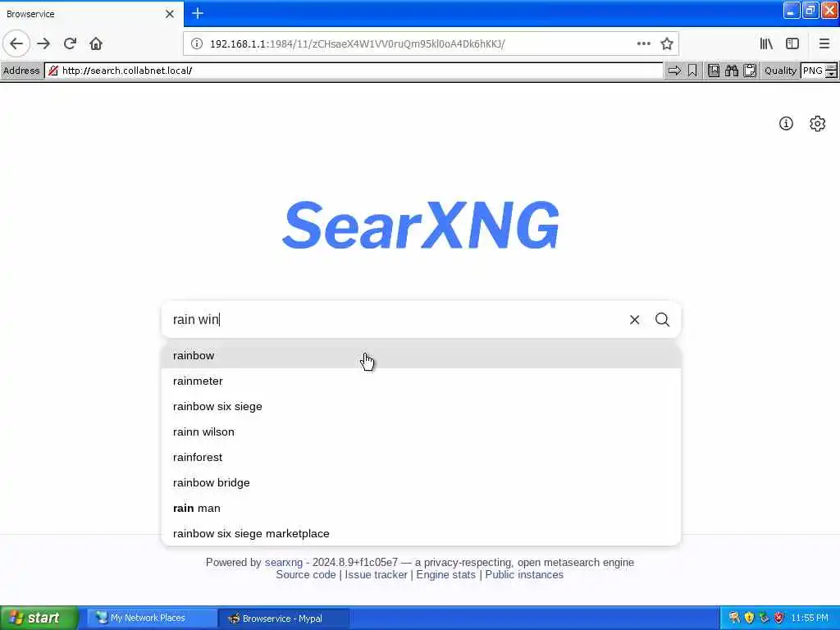Open the browser hamburger menu
This screenshot has width=840, height=630.
coord(824,43)
